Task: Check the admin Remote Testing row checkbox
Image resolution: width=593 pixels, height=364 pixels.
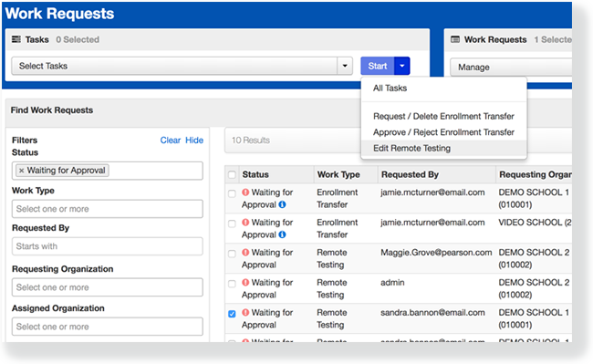Action: (x=232, y=284)
